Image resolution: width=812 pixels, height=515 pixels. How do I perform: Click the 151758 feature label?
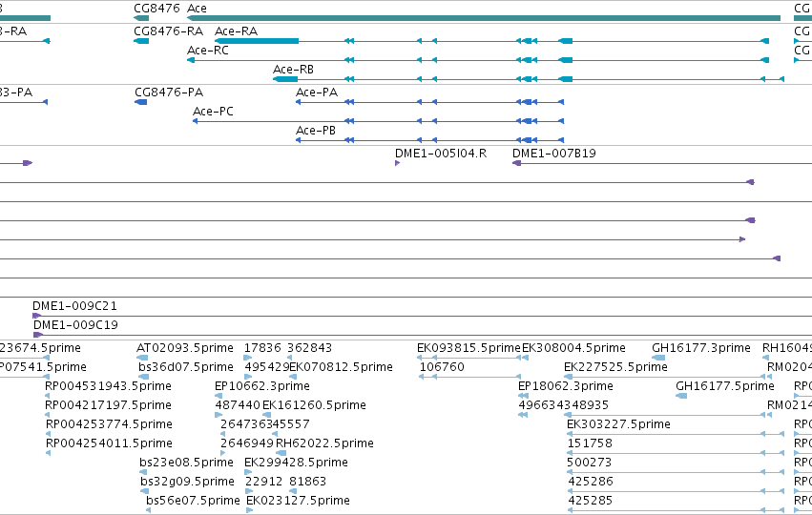click(590, 443)
